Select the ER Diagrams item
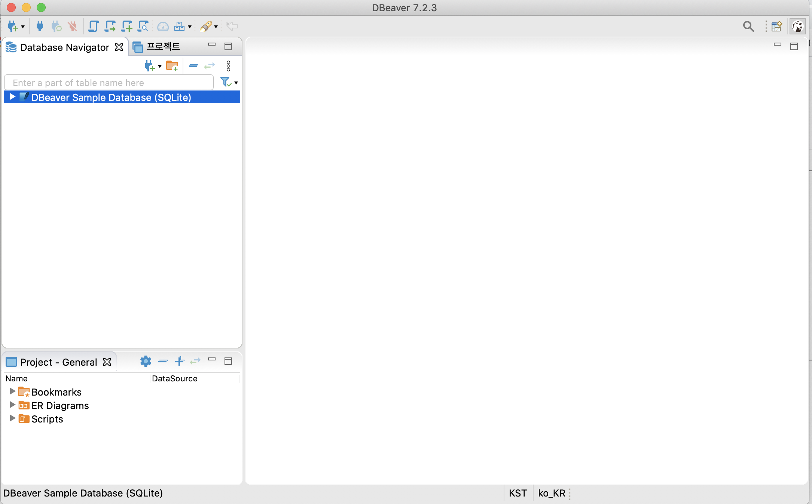Image resolution: width=812 pixels, height=504 pixels. pyautogui.click(x=60, y=406)
